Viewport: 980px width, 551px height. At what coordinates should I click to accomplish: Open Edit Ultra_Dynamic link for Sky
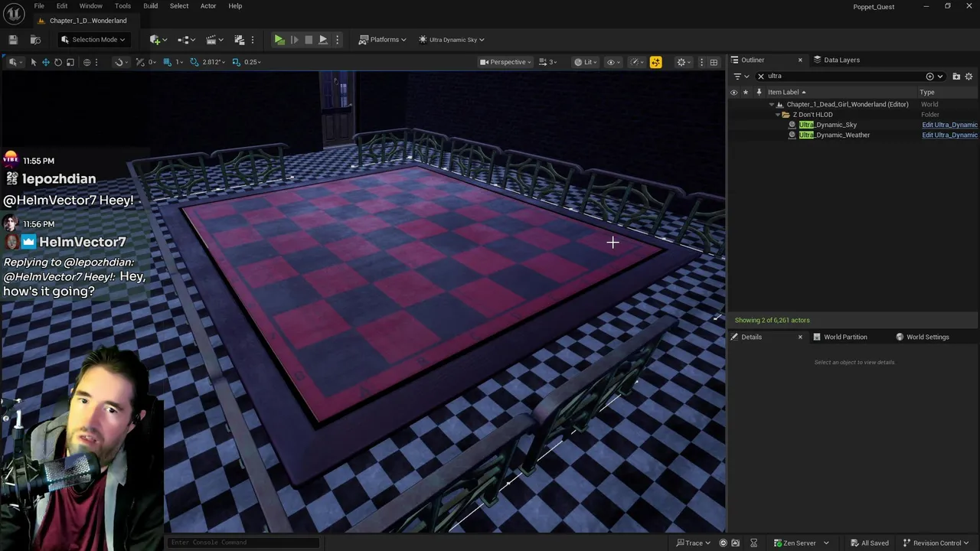point(949,125)
